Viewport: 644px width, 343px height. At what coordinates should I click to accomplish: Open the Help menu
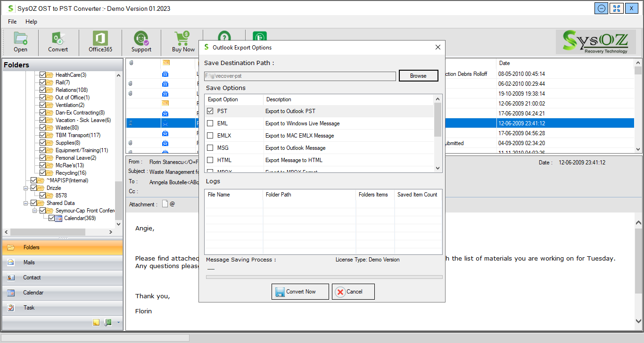click(31, 22)
